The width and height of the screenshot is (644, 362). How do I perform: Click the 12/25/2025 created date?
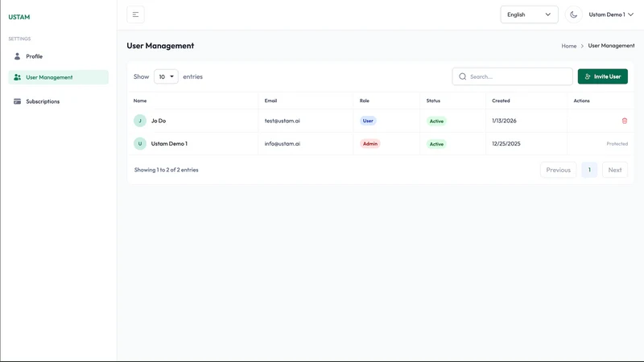click(x=506, y=144)
